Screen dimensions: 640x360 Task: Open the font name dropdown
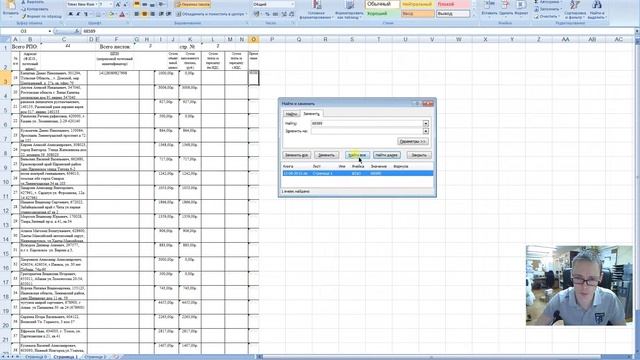point(96,4)
